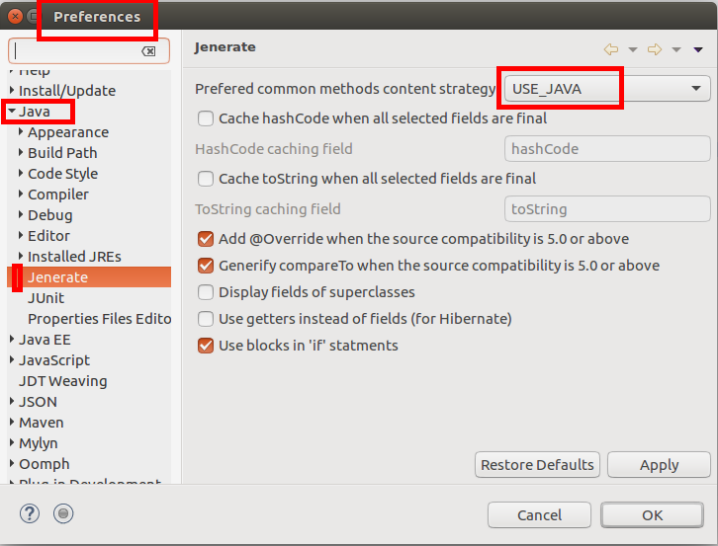Enable Cache hashCode when fields are final
718x546 pixels.
[x=206, y=119]
